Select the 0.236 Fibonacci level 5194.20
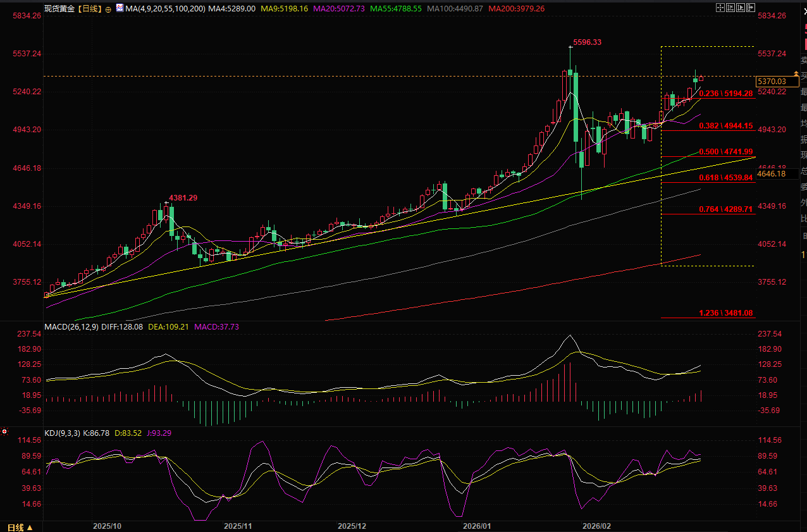The image size is (807, 532). (725, 93)
